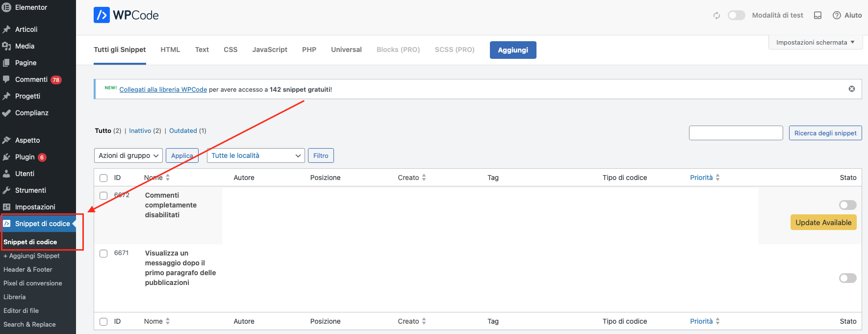Screen dimensions: 868x334
Task: Click the snippet search input field
Action: point(736,133)
